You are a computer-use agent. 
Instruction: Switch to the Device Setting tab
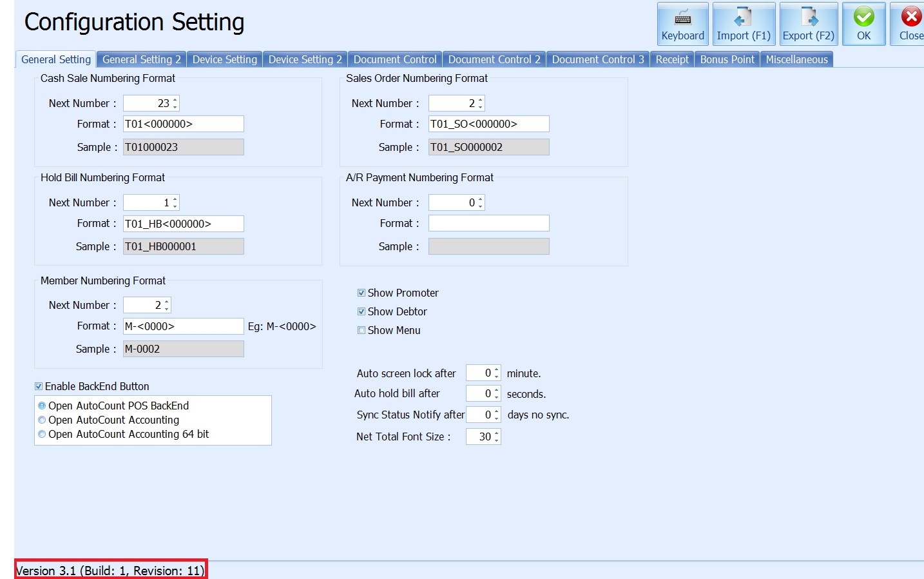[x=224, y=59]
